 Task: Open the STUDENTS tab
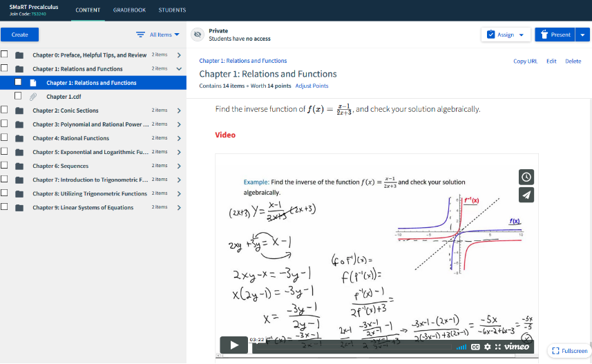(x=172, y=10)
